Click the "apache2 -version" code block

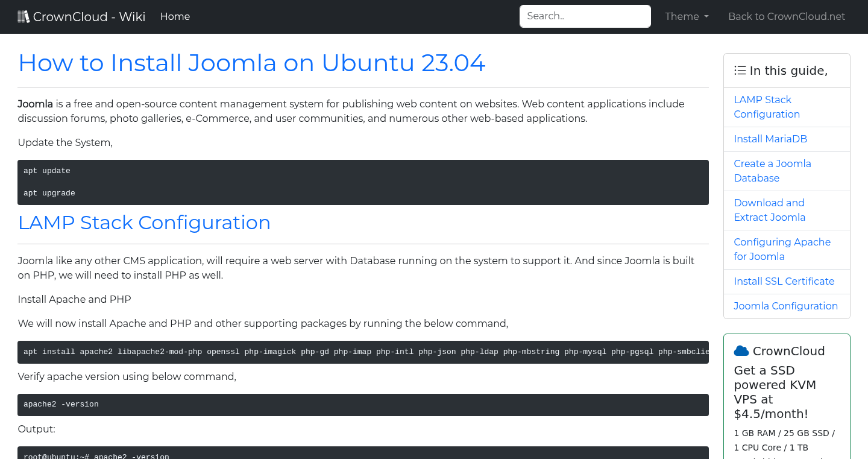(x=362, y=405)
